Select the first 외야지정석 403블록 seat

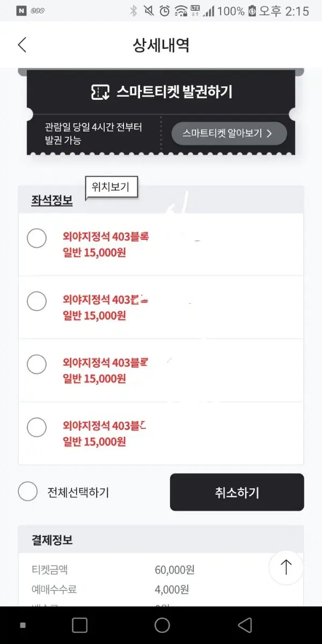(36, 238)
